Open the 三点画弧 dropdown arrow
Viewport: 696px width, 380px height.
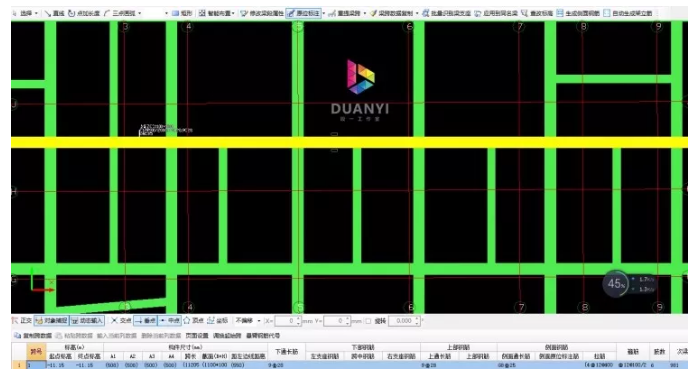coord(140,13)
